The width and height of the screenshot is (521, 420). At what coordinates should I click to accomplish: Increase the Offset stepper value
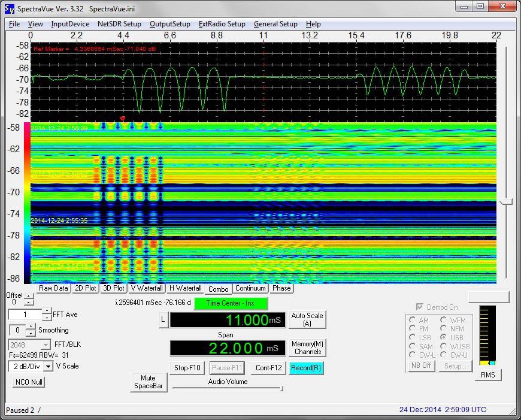coord(29,295)
